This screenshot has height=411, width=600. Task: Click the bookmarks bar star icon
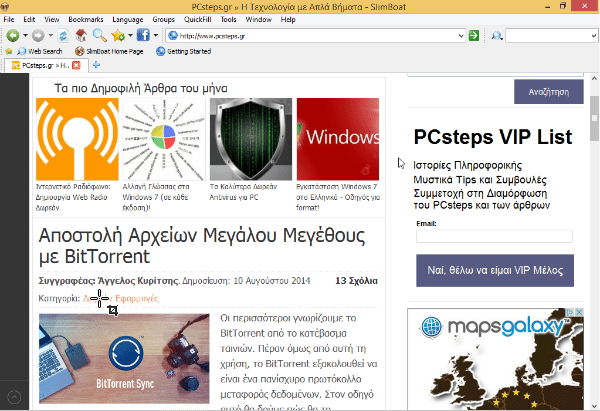point(9,51)
